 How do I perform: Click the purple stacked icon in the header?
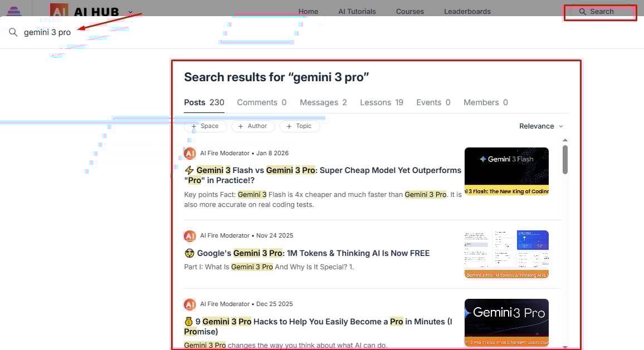click(x=13, y=11)
